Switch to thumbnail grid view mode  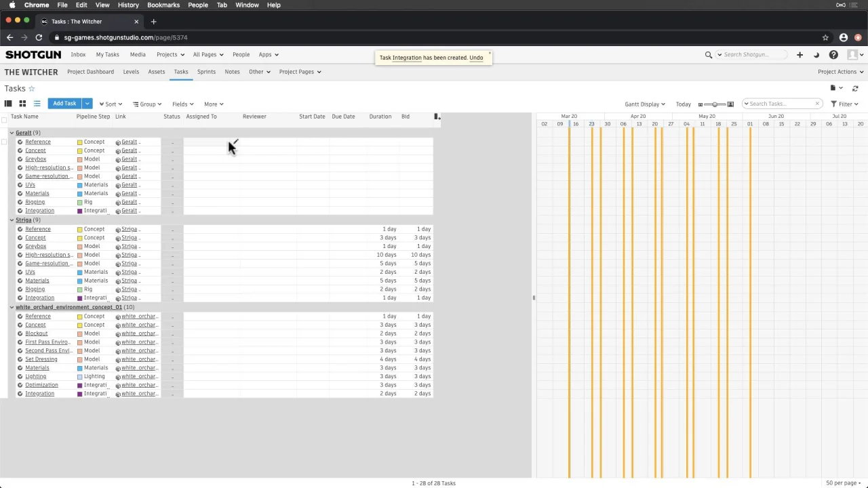point(22,104)
